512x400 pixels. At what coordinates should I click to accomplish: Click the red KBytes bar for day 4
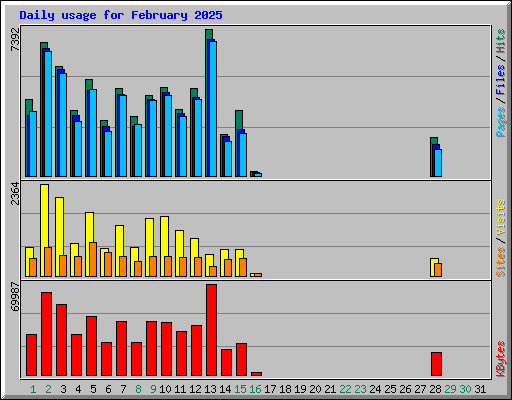click(76, 355)
